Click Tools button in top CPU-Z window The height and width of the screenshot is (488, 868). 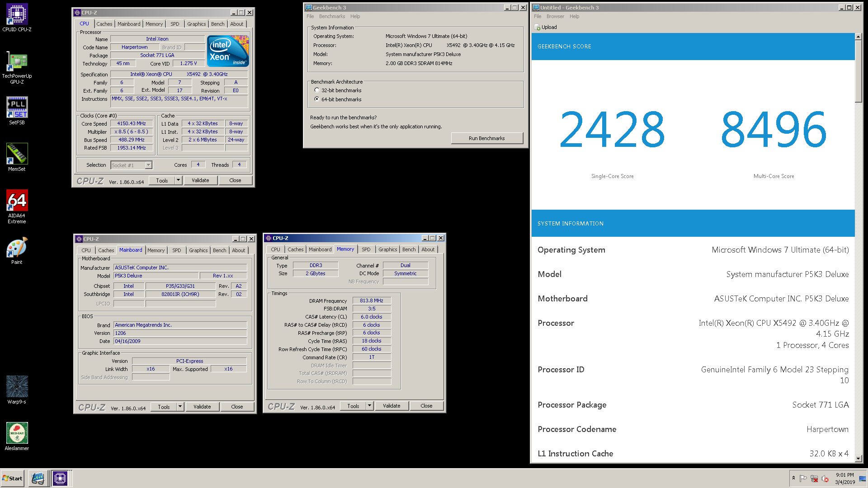coord(162,180)
